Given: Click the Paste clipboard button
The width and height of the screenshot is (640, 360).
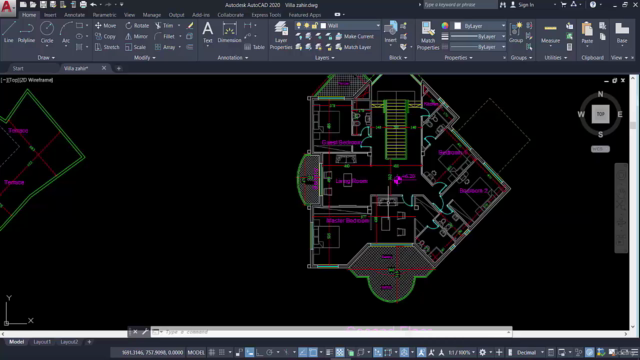Looking at the screenshot, I should [587, 33].
